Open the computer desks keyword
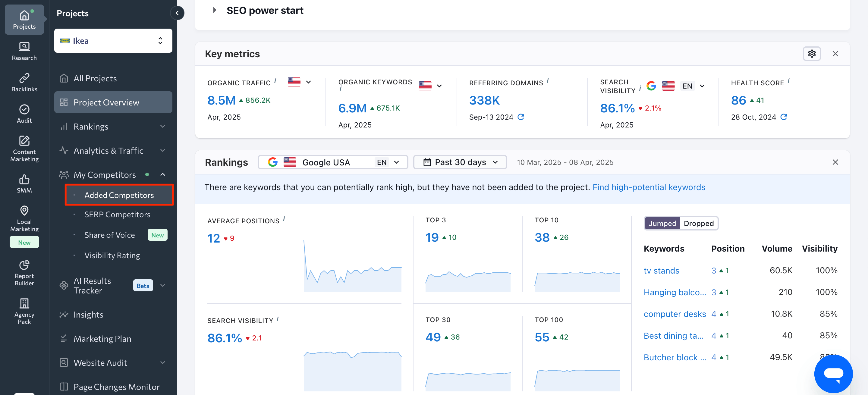 (x=675, y=314)
